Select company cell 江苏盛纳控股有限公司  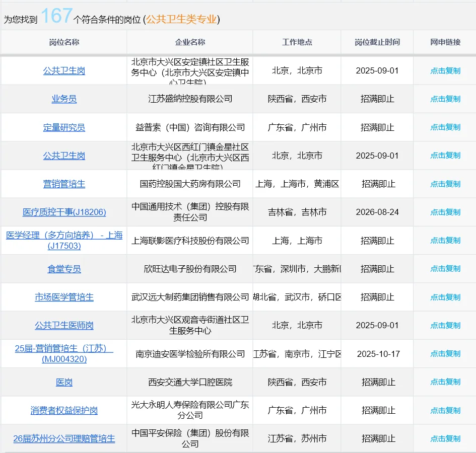[190, 99]
